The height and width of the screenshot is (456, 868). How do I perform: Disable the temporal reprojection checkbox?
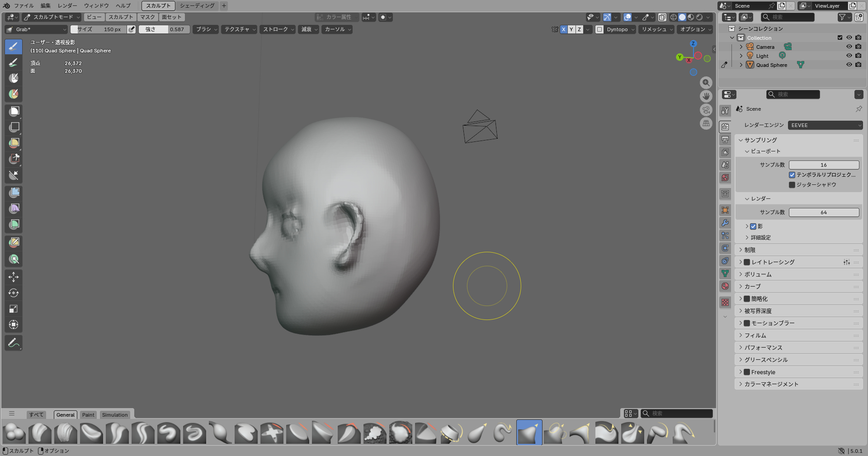[x=792, y=175]
